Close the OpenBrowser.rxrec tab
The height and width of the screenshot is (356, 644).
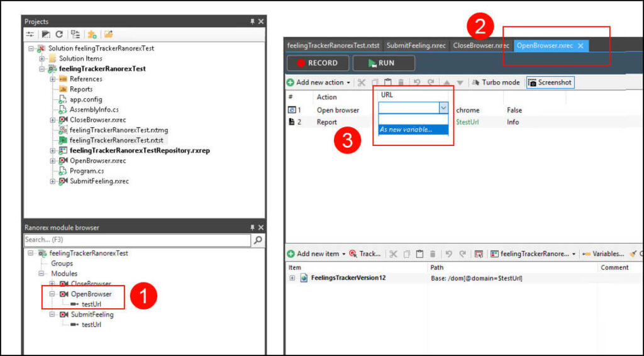580,46
